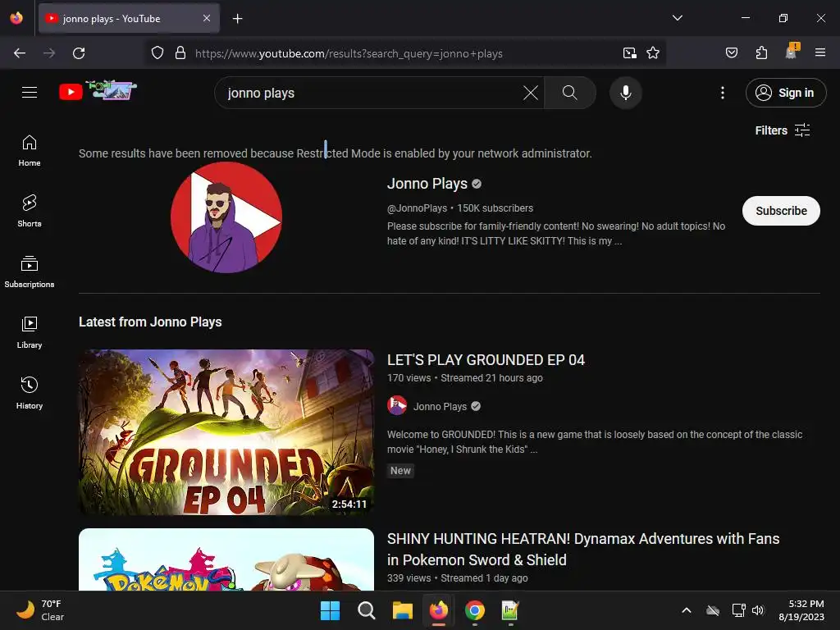840x630 pixels.
Task: Open the weather widget showing 70°F
Action: click(40, 610)
